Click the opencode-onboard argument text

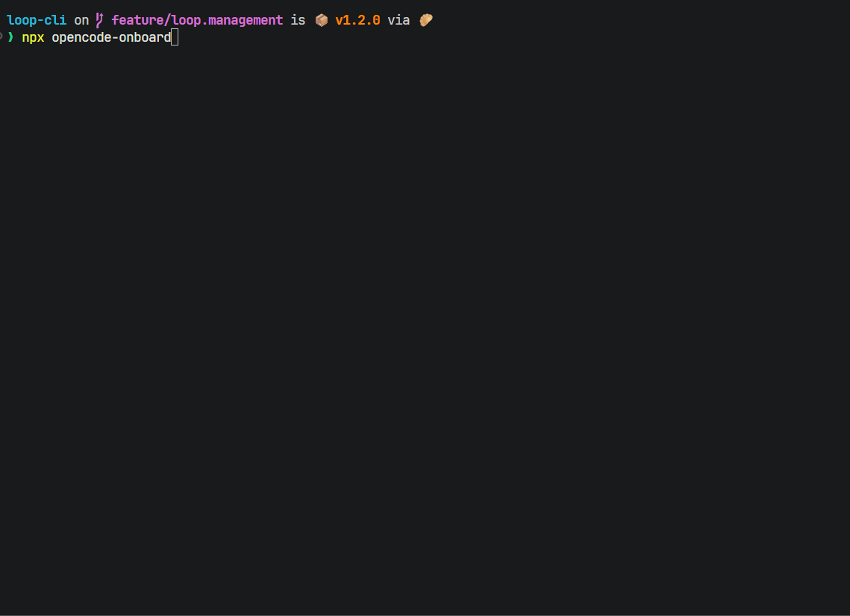(112, 38)
